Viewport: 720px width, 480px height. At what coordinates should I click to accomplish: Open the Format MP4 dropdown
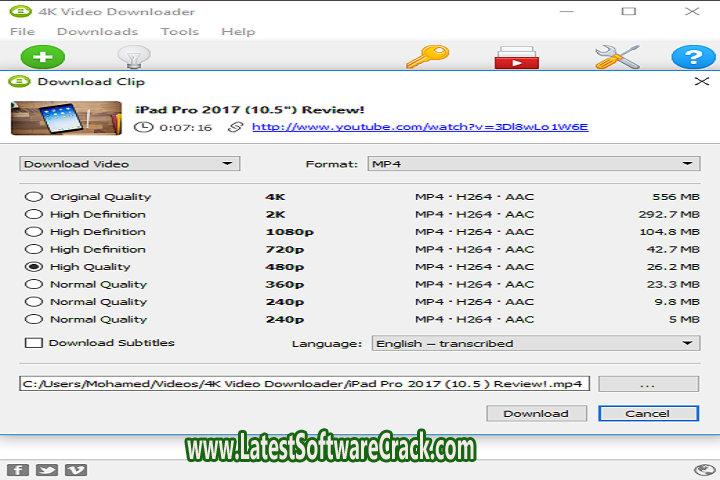tap(532, 164)
